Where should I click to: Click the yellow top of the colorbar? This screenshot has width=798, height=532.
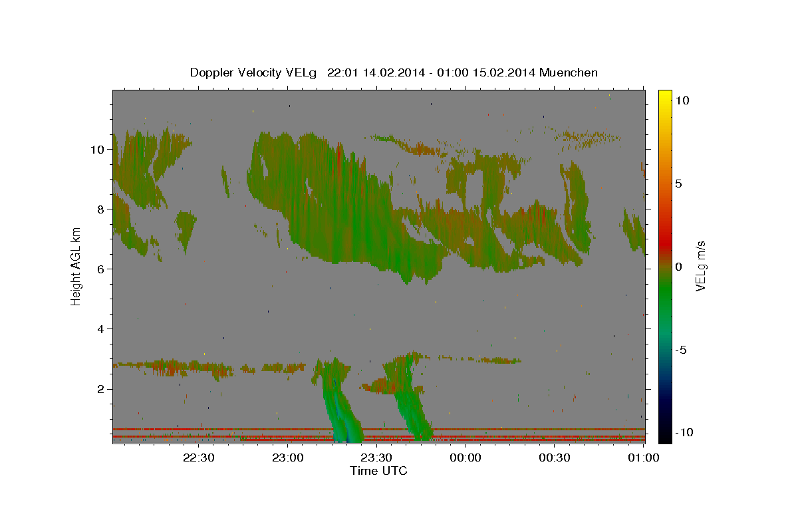[664, 96]
